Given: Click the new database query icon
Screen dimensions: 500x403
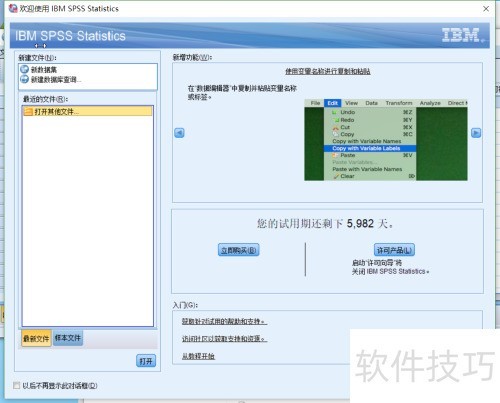Looking at the screenshot, I should (x=24, y=79).
